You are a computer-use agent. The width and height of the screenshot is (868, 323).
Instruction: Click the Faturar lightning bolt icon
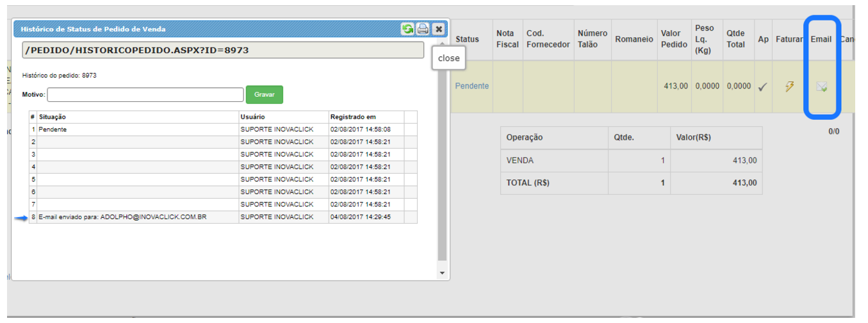790,87
